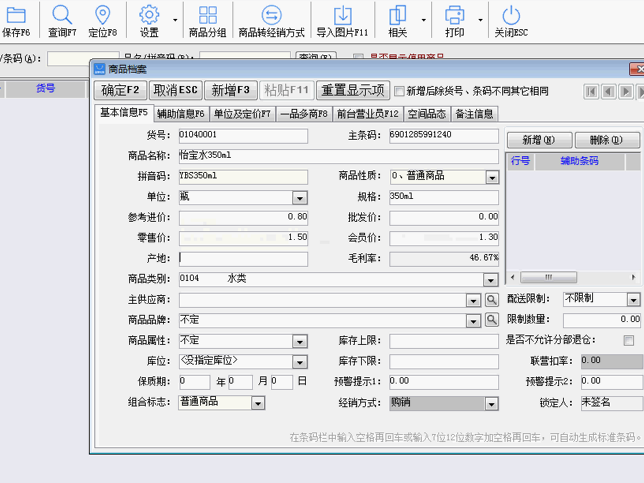Expand the Settings dropdown arrow

click(x=175, y=20)
